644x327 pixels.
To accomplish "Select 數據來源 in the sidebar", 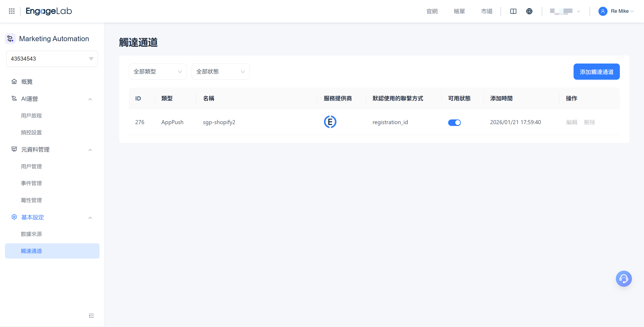I will pyautogui.click(x=31, y=234).
